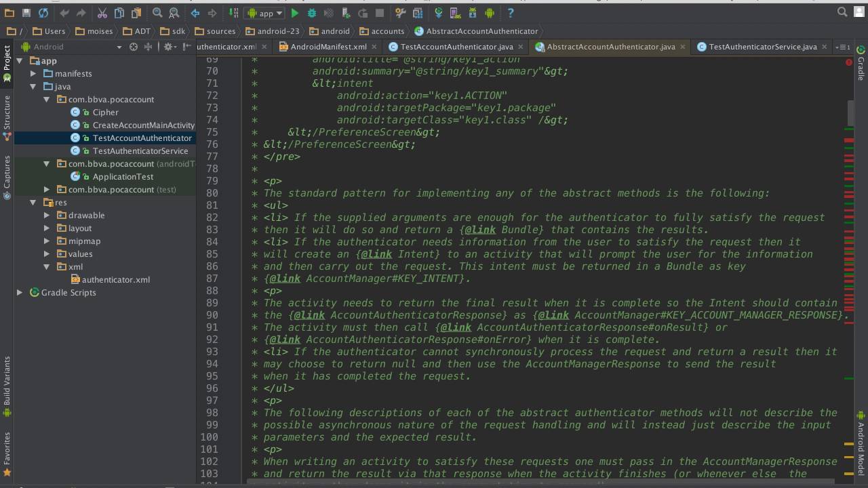Toggle the Project tool window tab

click(7, 64)
